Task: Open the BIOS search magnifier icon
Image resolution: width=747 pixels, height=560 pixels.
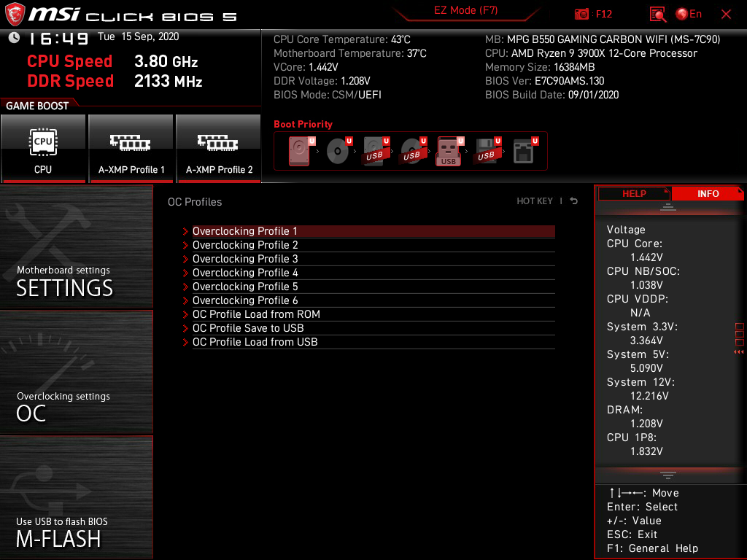Action: 658,15
